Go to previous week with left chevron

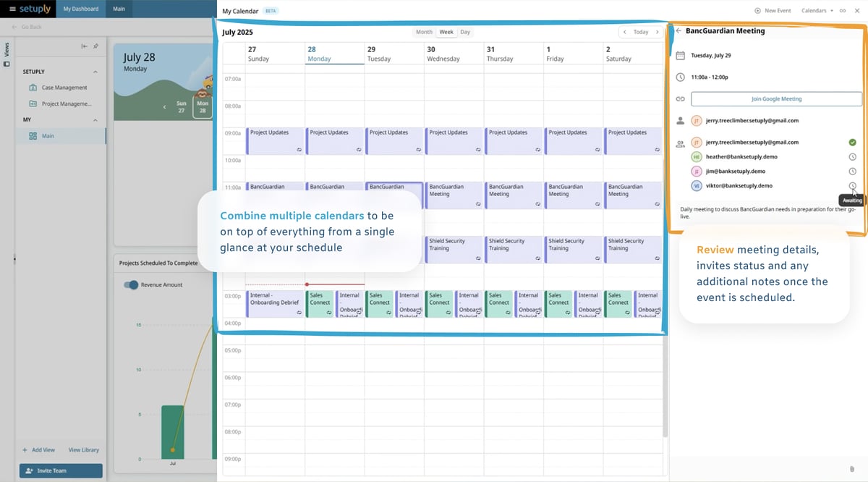coord(624,32)
